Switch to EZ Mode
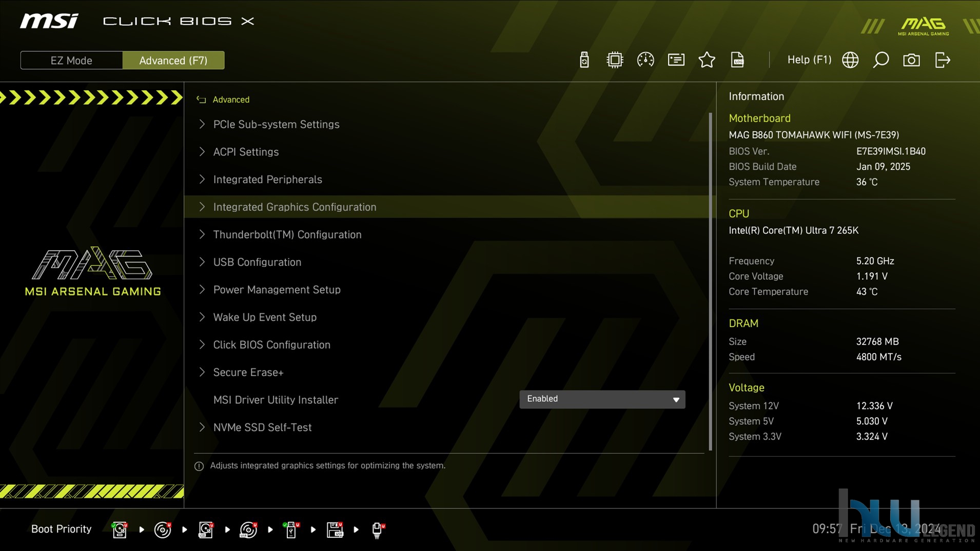This screenshot has width=980, height=551. tap(71, 61)
